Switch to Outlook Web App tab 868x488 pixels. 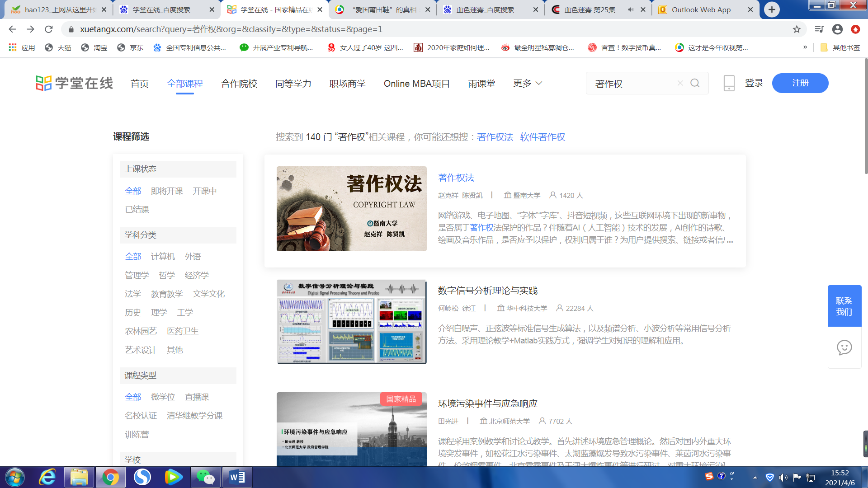pyautogui.click(x=706, y=9)
